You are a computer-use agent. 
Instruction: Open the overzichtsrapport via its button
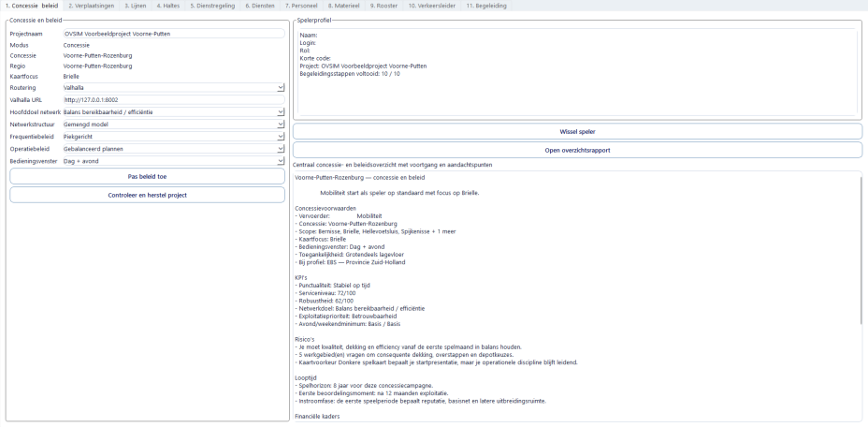coord(577,150)
